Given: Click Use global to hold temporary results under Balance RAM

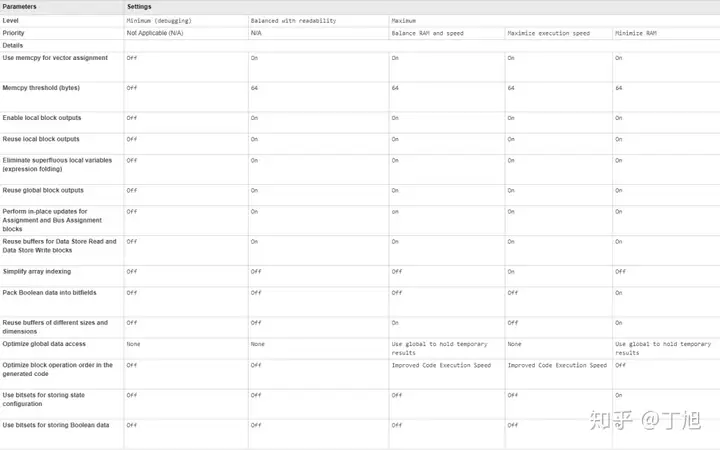Looking at the screenshot, I should [439, 348].
